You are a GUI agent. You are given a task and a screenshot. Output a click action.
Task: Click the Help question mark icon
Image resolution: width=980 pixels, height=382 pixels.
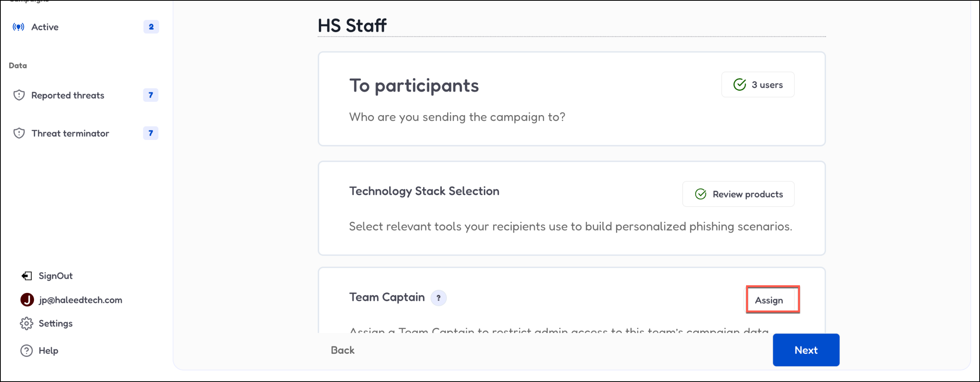(x=26, y=351)
